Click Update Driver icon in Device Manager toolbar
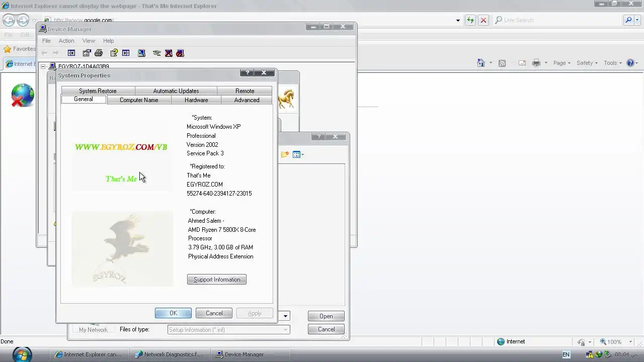 click(x=157, y=53)
